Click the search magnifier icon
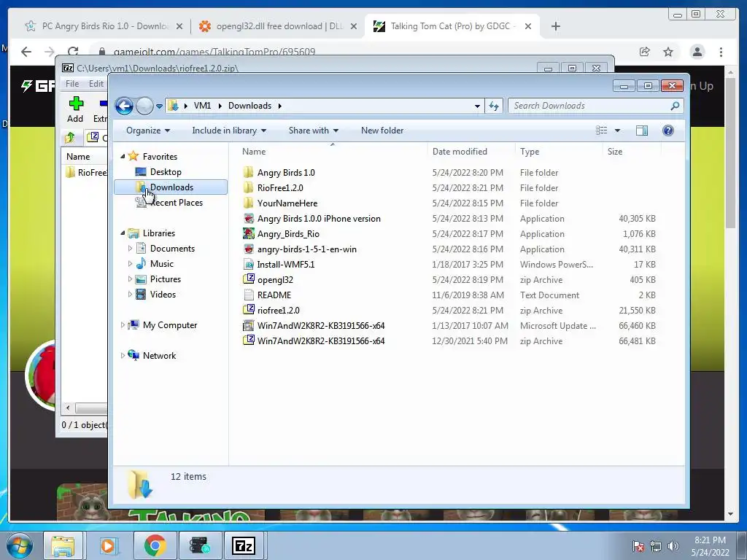The image size is (747, 560). pos(675,106)
